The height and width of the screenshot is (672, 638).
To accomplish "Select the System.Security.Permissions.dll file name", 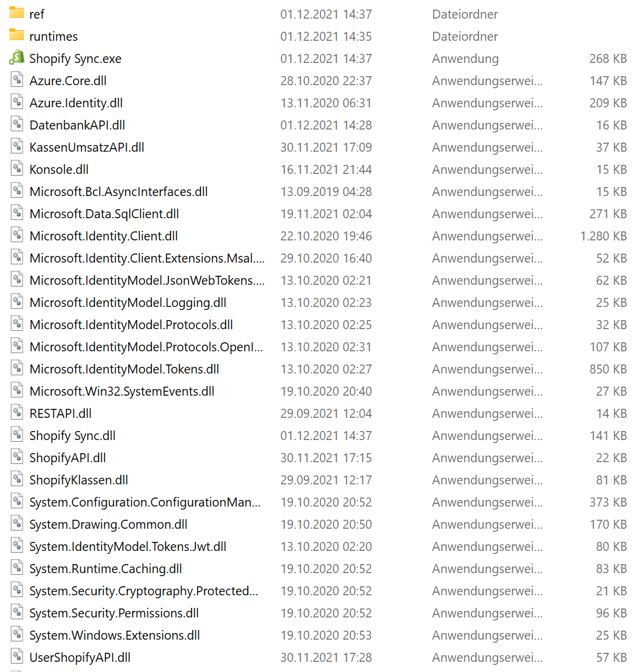I will [x=114, y=613].
